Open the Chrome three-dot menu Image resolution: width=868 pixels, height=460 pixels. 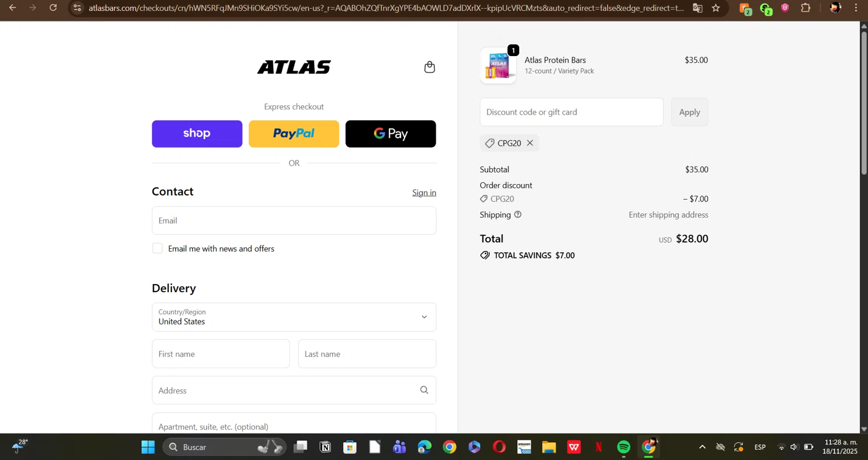tap(856, 8)
